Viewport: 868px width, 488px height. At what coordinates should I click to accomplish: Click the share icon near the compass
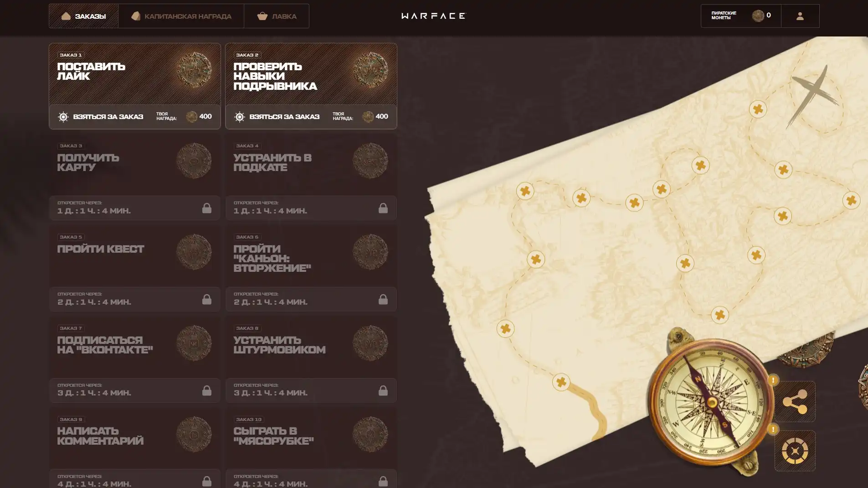point(795,401)
